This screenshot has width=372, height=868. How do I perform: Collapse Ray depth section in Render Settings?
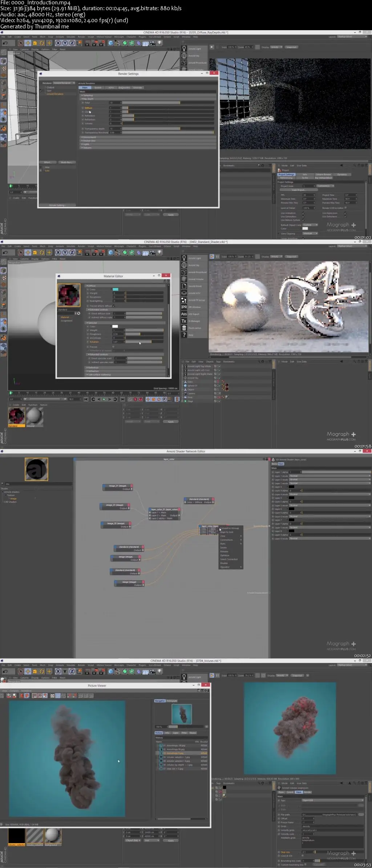coord(147,99)
